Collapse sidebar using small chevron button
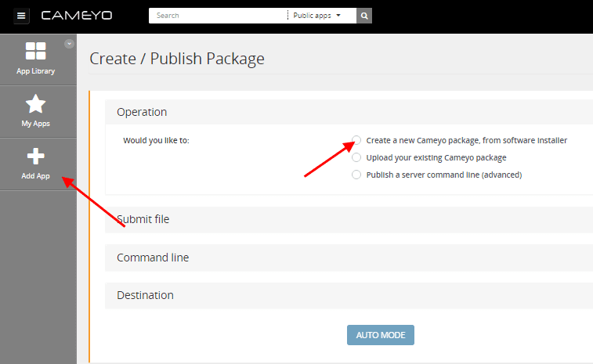Screen dimensions: 593x364 pos(69,44)
